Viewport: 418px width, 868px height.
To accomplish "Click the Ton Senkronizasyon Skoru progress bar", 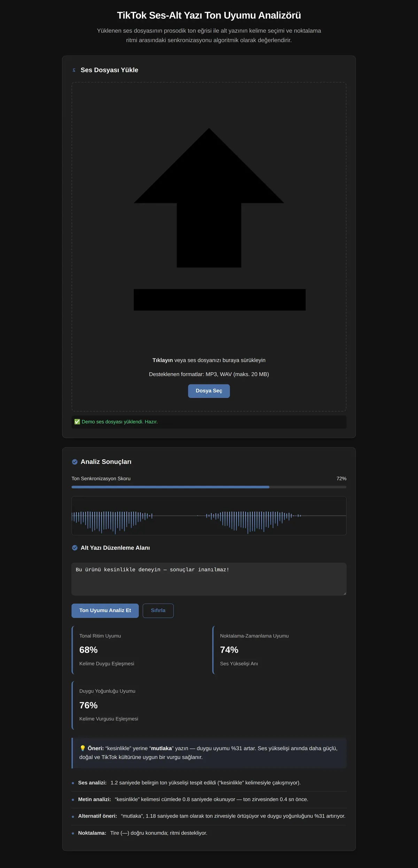I will (209, 487).
